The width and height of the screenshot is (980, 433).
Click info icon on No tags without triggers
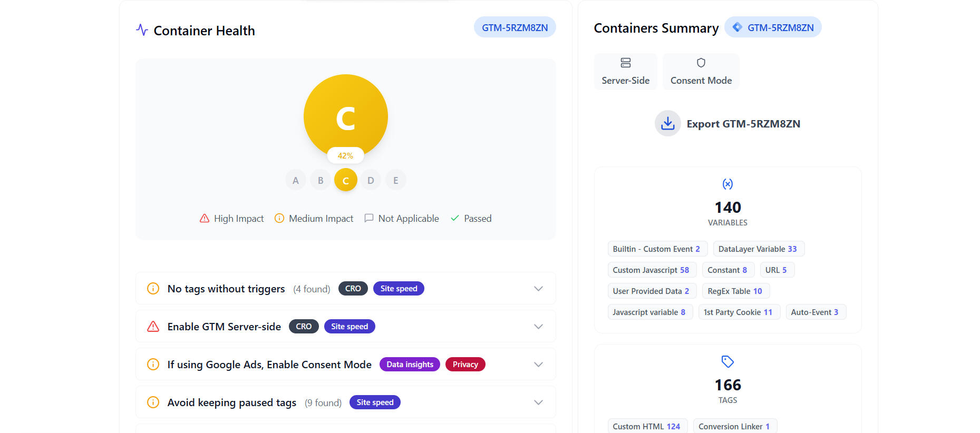153,288
